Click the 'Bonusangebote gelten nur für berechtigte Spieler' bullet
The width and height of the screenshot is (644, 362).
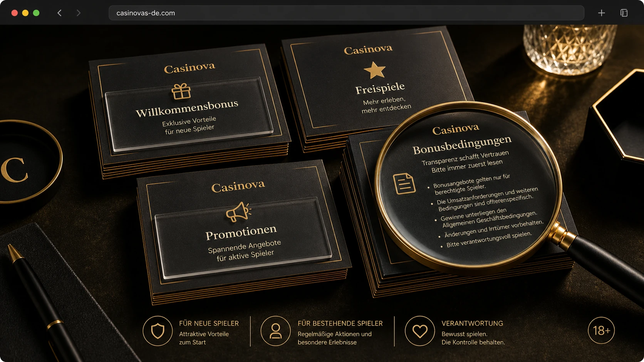(x=470, y=184)
